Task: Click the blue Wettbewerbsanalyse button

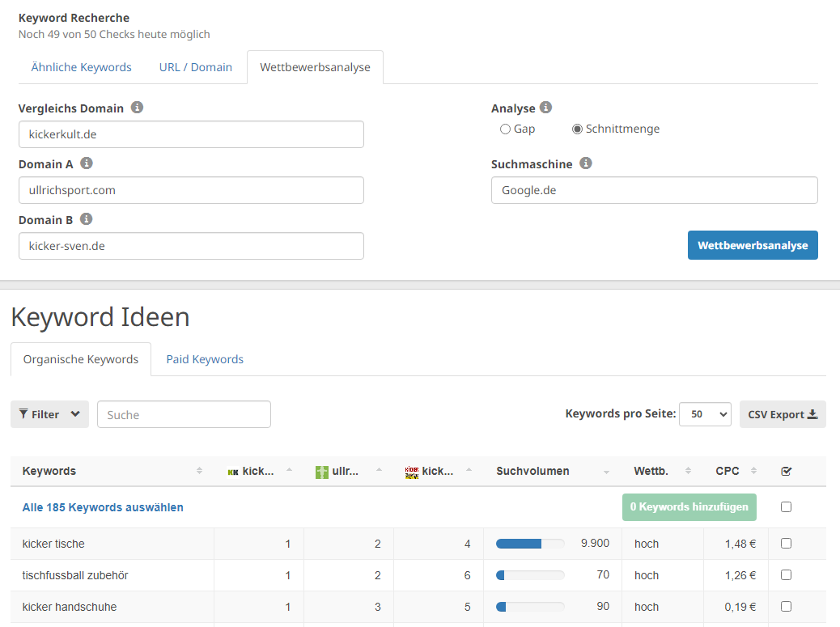Action: [x=753, y=245]
